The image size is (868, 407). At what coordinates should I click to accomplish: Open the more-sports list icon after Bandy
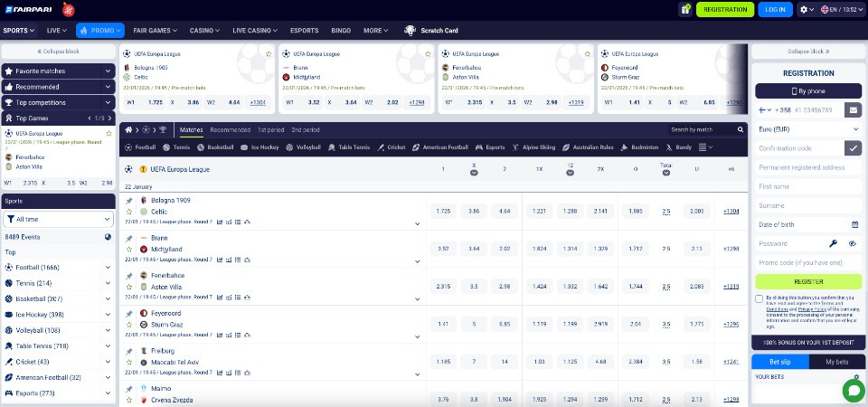click(705, 147)
